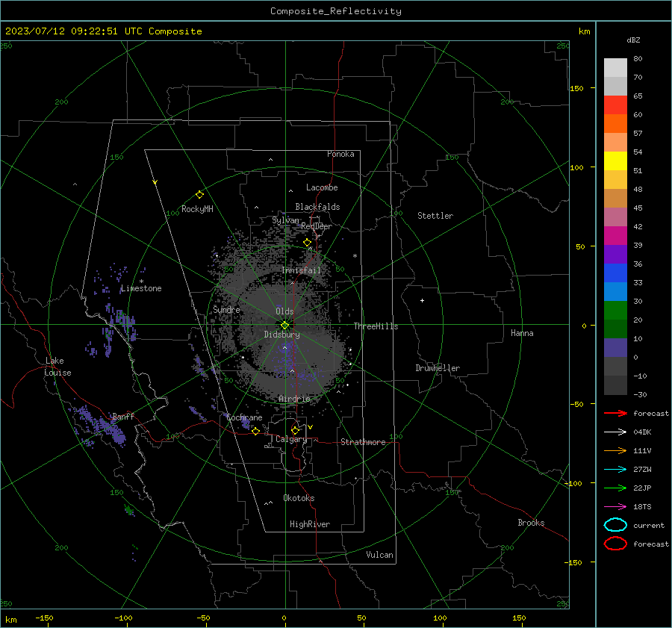Click the Blackfalds label

point(317,207)
